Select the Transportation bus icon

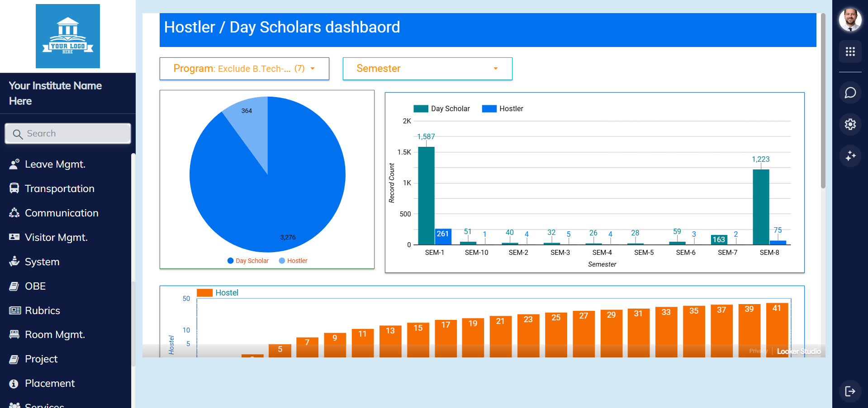(14, 188)
